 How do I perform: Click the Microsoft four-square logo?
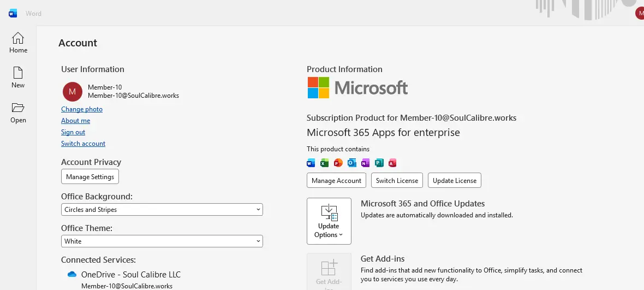[x=318, y=87]
